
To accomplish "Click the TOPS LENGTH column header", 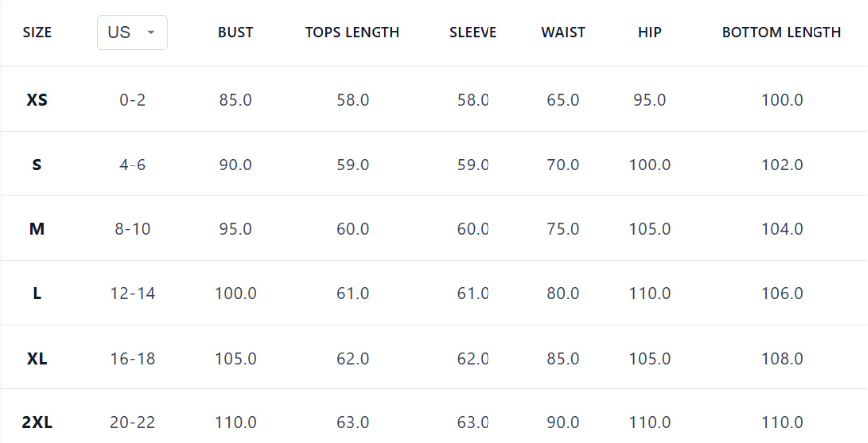I will 353,32.
